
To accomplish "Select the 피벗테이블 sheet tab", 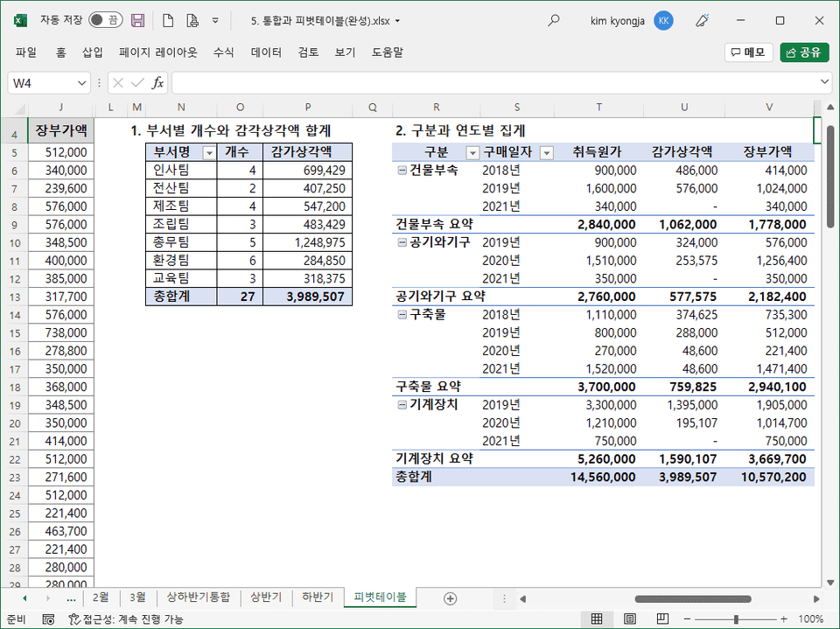I will 381,597.
